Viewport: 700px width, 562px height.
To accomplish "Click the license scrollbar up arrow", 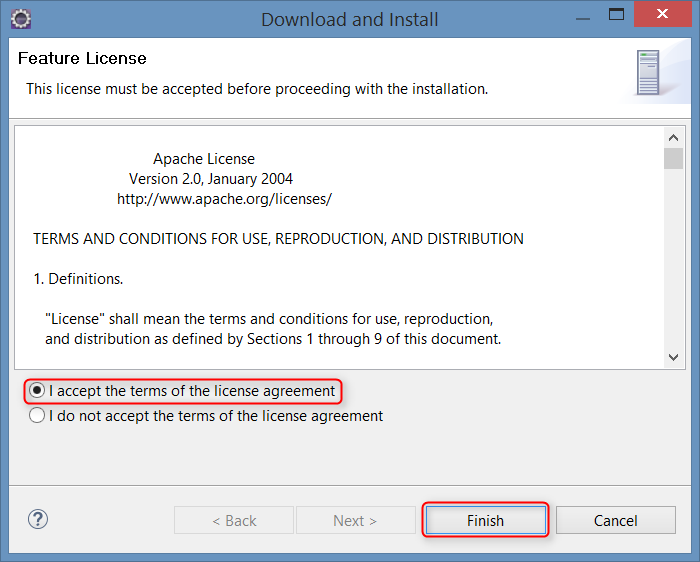I will pos(673,137).
